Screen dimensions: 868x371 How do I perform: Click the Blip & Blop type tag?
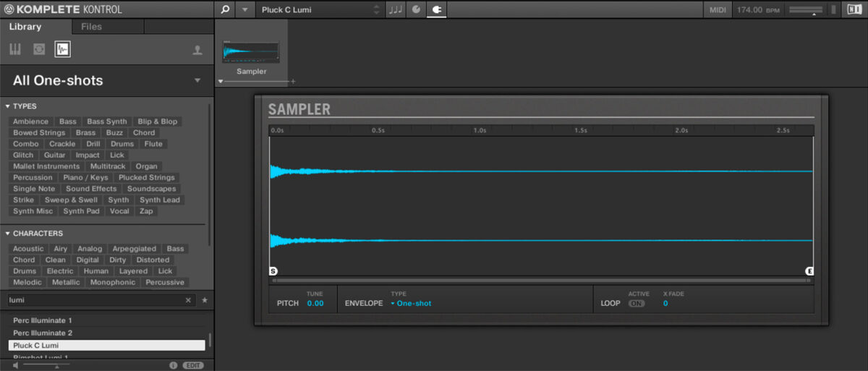[158, 121]
